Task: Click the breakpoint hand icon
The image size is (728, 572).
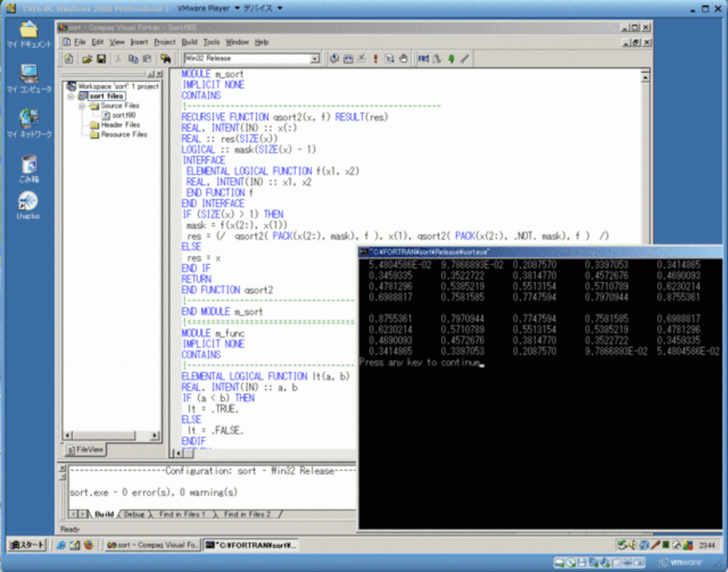Action: 403,58
